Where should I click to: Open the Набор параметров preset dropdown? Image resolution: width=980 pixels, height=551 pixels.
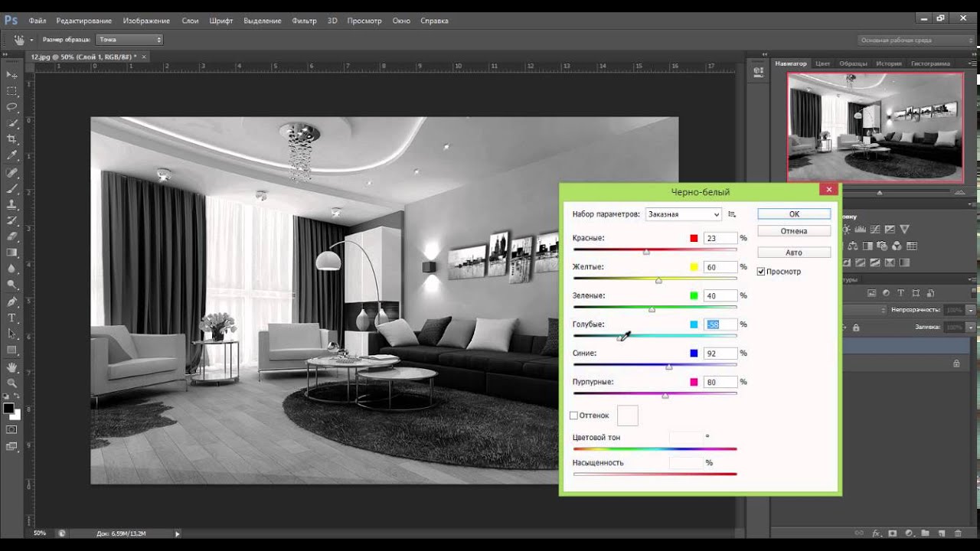(683, 214)
